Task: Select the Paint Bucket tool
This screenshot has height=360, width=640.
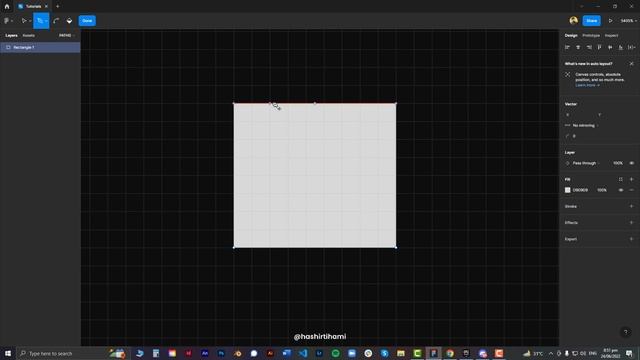Action: (69, 21)
